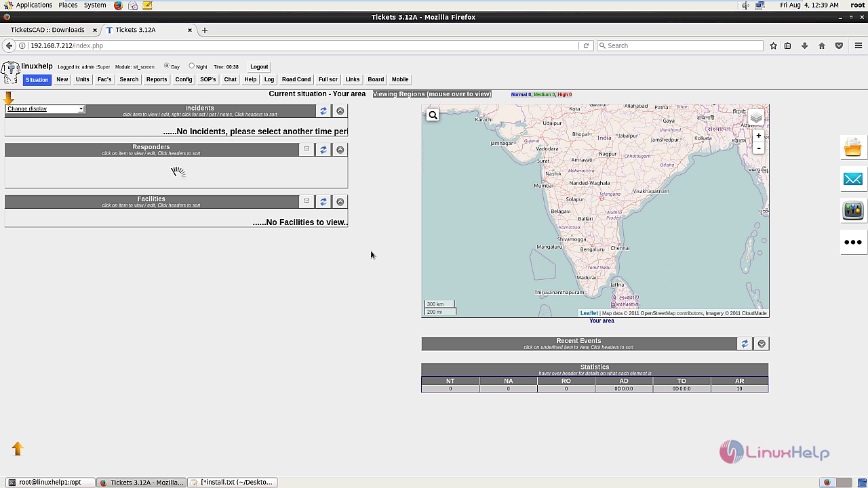This screenshot has width=868, height=488.
Task: Open the Reports menu item
Action: pyautogui.click(x=157, y=79)
